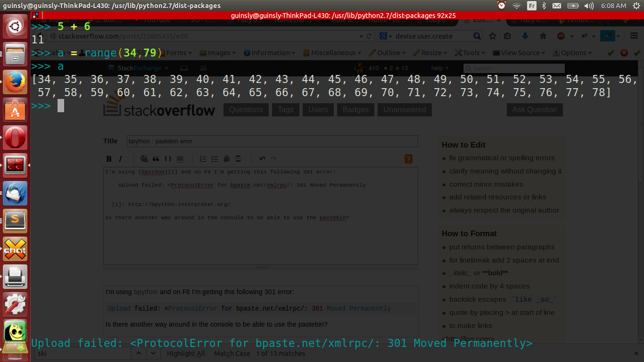Toggle Match Case in Firefox find bar
The height and width of the screenshot is (362, 644).
(x=232, y=354)
